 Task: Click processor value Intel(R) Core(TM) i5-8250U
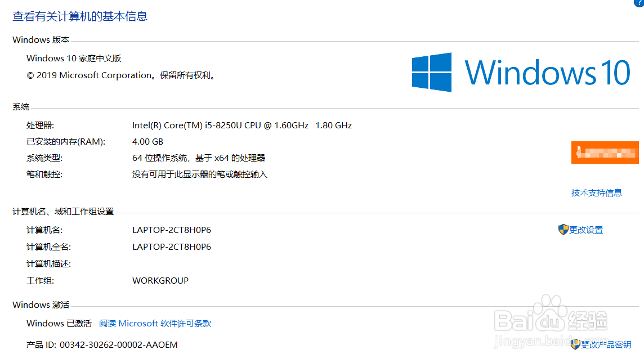point(242,126)
